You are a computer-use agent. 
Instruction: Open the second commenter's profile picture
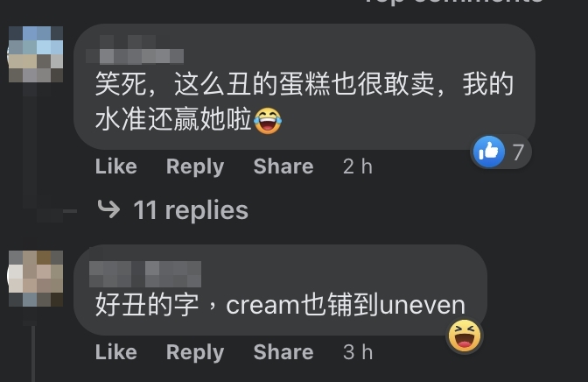(x=36, y=279)
